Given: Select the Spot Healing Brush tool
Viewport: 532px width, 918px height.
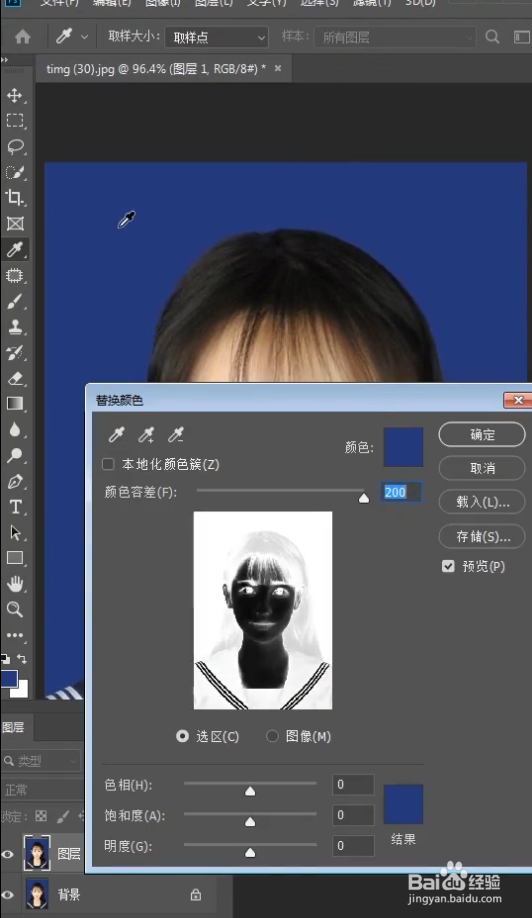Looking at the screenshot, I should pos(15,275).
